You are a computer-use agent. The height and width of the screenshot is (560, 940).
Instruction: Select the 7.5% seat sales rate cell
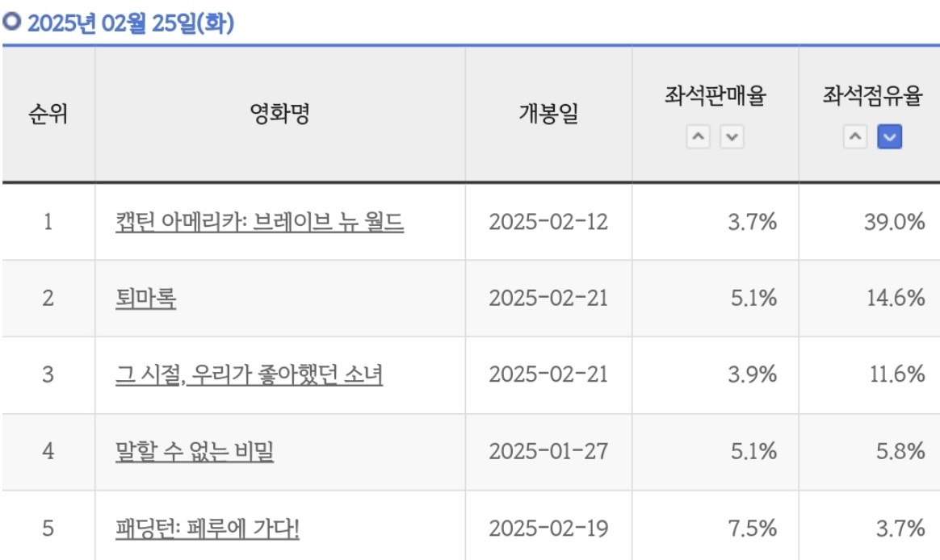[x=752, y=529]
